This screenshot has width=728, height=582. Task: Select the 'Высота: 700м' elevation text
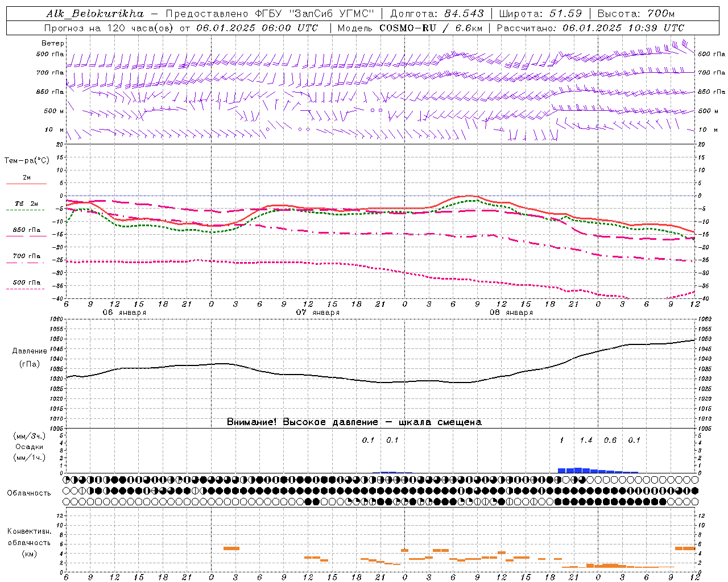[x=636, y=14]
